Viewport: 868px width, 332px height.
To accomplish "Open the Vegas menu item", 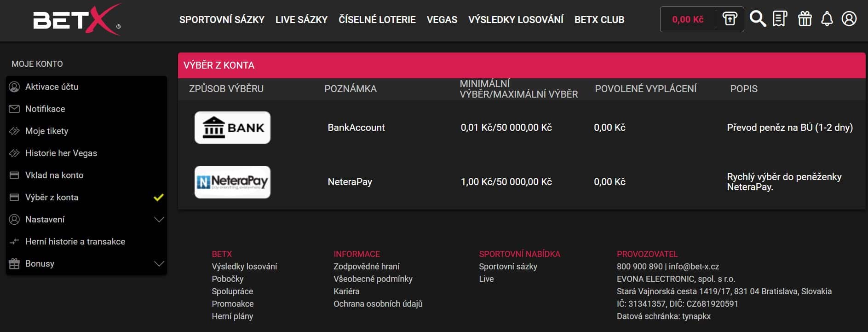I will coord(442,19).
